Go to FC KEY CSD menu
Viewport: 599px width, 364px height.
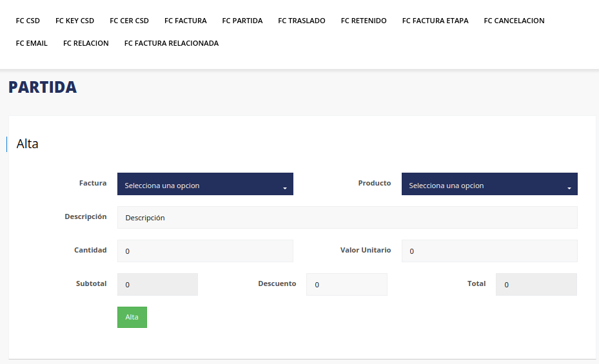coord(75,21)
